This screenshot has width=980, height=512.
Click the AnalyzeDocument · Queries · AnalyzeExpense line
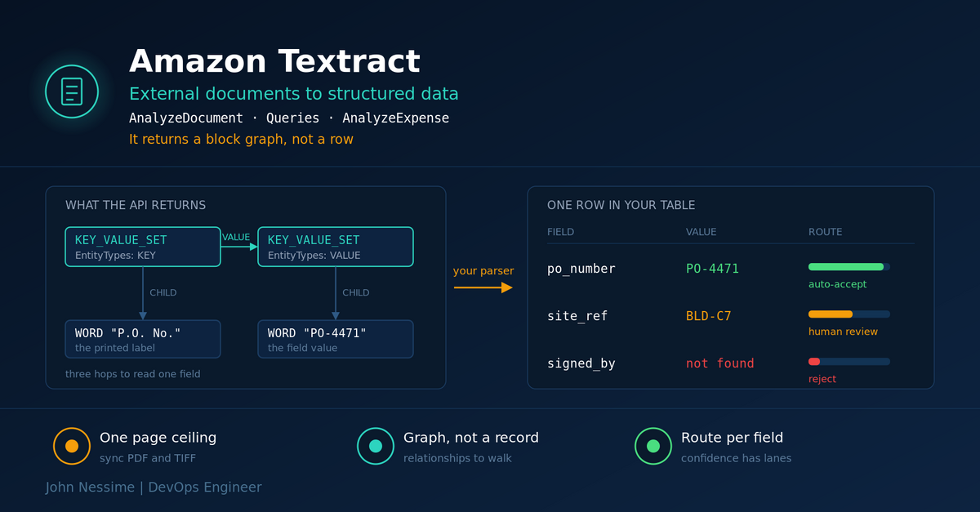pos(289,118)
